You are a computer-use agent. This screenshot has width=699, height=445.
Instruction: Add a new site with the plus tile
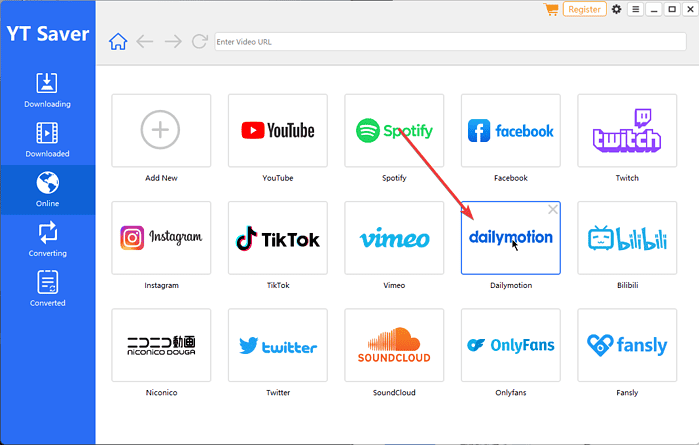162,130
